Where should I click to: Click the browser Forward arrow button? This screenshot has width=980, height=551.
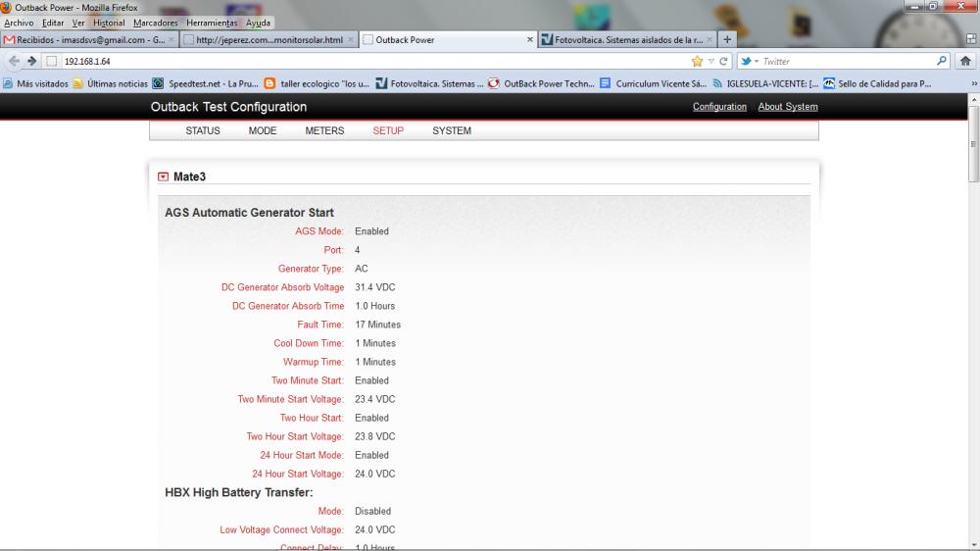pyautogui.click(x=32, y=62)
